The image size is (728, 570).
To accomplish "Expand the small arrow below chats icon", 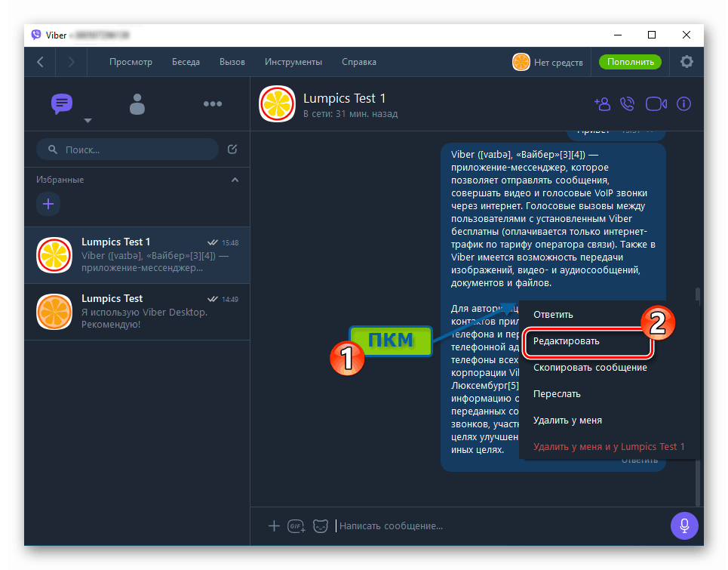I will (x=88, y=121).
